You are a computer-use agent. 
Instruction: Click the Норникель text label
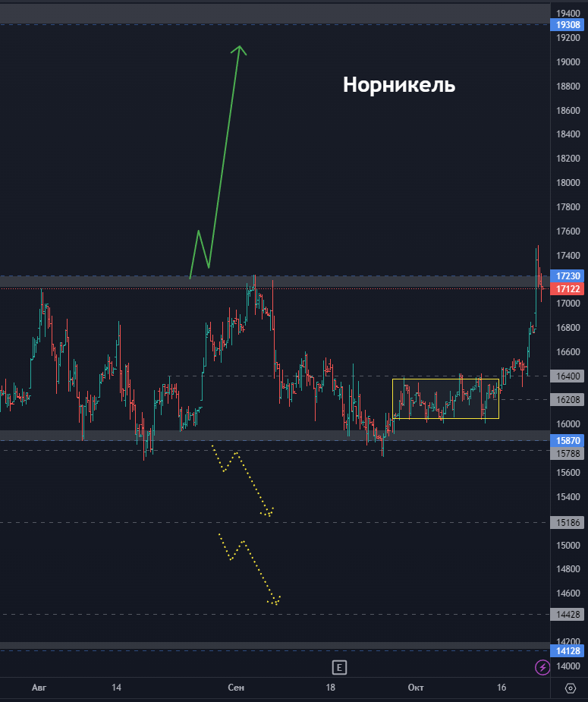click(399, 85)
